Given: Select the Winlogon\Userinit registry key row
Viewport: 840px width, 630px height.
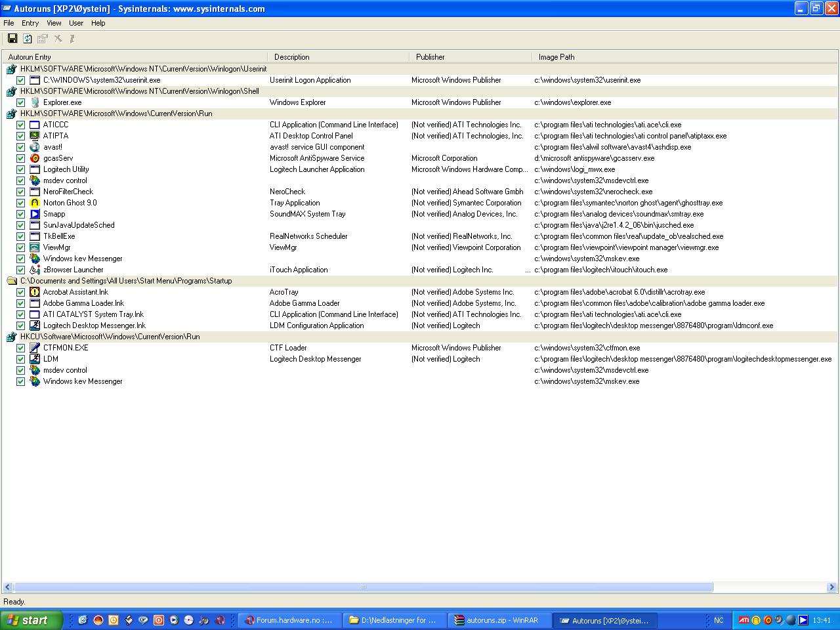Looking at the screenshot, I should click(x=420, y=69).
